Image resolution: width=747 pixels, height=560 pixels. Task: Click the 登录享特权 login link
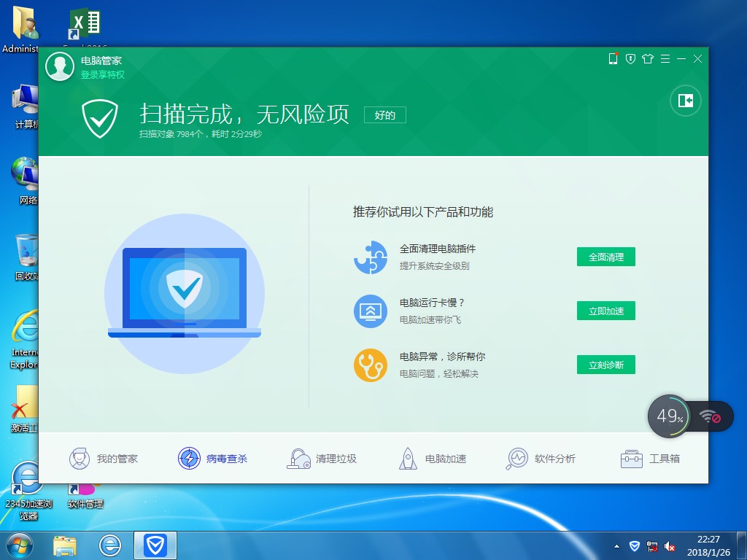pos(102,75)
